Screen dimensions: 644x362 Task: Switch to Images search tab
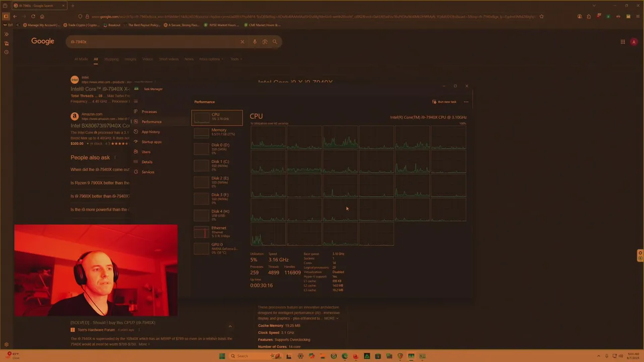pos(130,59)
